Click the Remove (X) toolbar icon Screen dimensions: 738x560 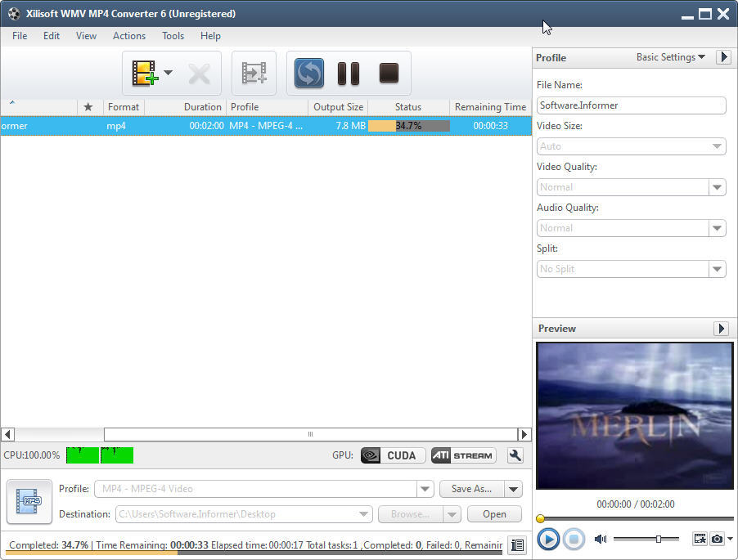(199, 74)
